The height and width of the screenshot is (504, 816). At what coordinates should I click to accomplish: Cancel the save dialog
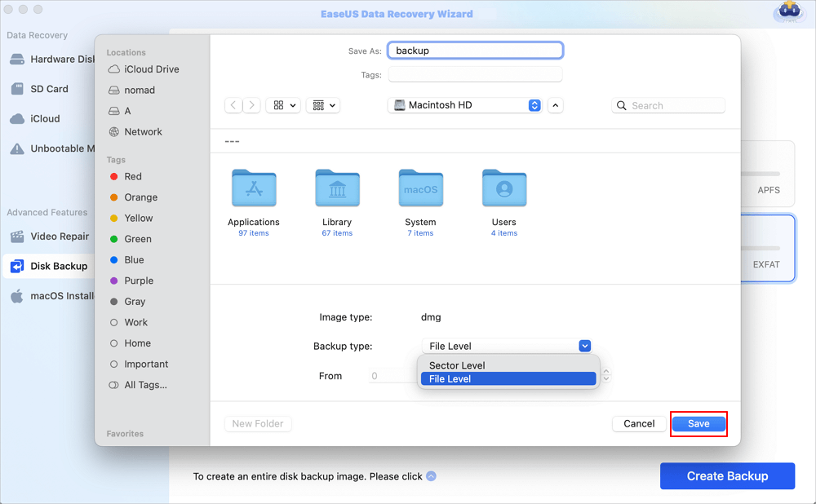coord(639,423)
